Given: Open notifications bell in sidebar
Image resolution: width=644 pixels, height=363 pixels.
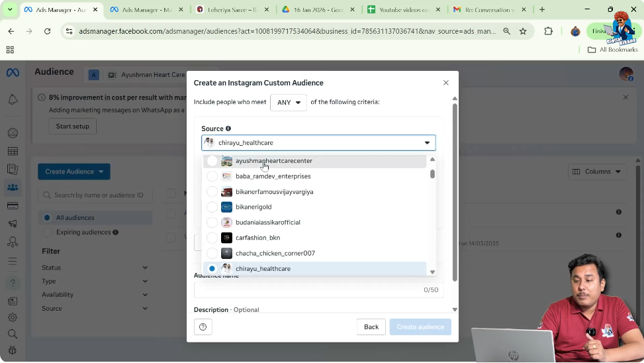Looking at the screenshot, I should [x=13, y=99].
